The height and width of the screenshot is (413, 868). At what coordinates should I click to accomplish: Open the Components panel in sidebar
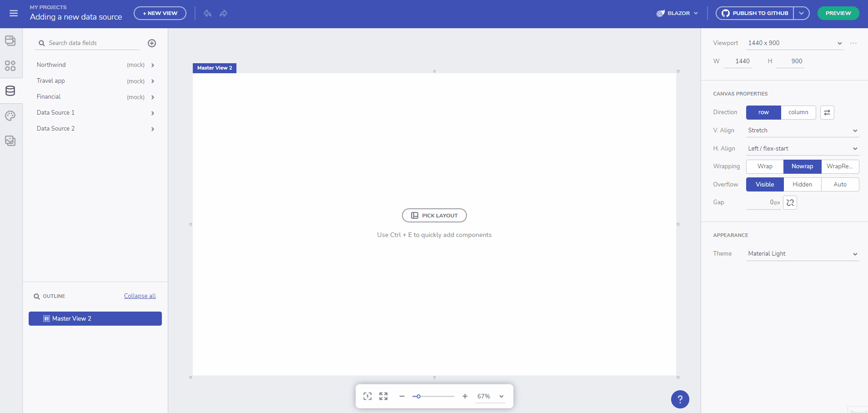[10, 66]
